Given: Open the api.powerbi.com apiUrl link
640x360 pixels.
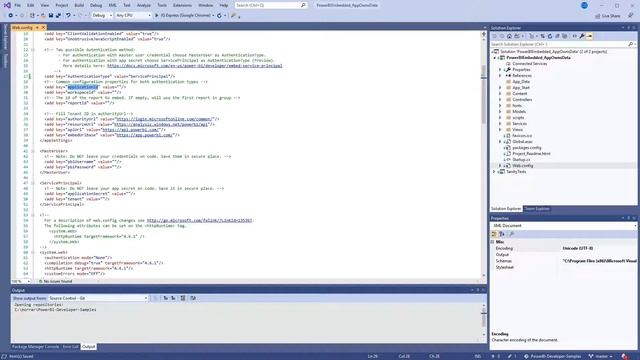Looking at the screenshot, I should pos(131,130).
